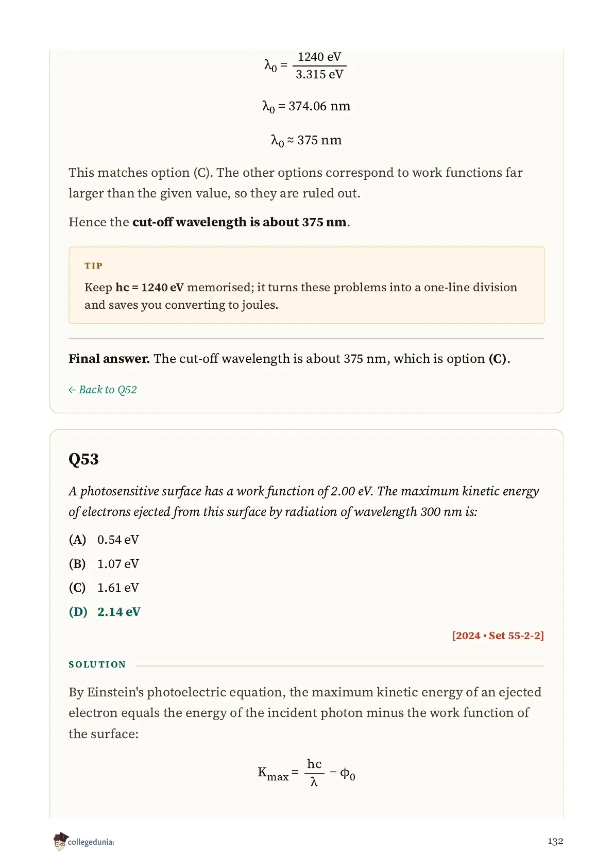613x868 pixels.
Task: Click the collegedunia brand text
Action: (91, 842)
